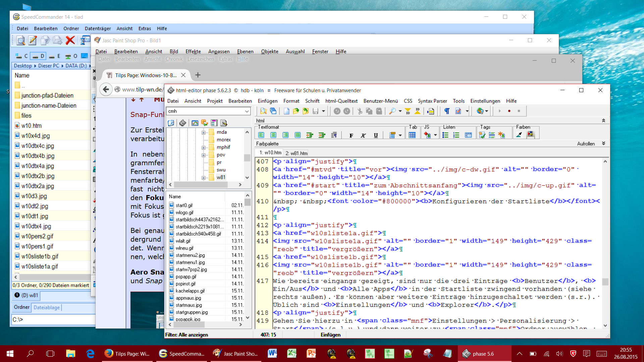Switch to the 2: w81.htm tab
The width and height of the screenshot is (644, 362).
click(x=297, y=153)
